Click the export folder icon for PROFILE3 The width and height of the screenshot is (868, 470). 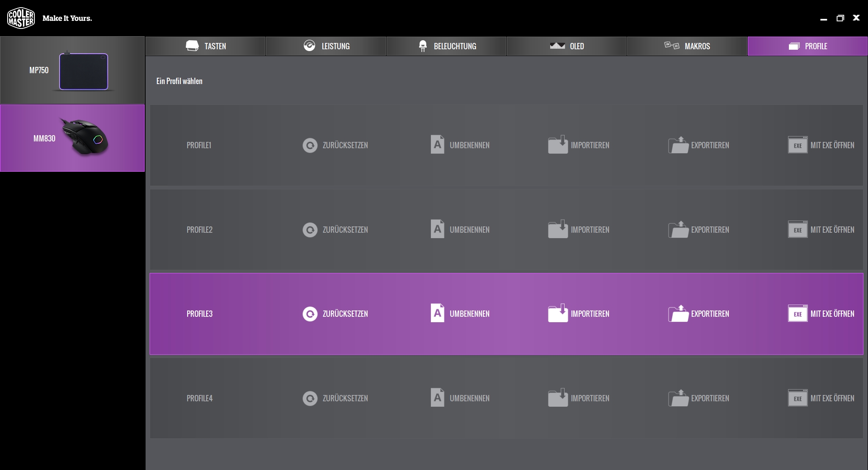(678, 314)
